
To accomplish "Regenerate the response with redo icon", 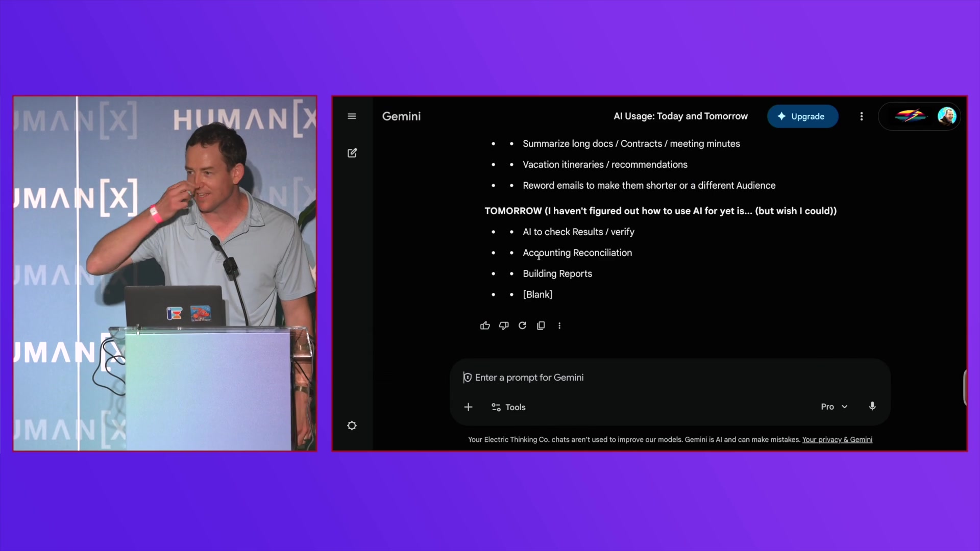I will pyautogui.click(x=522, y=325).
